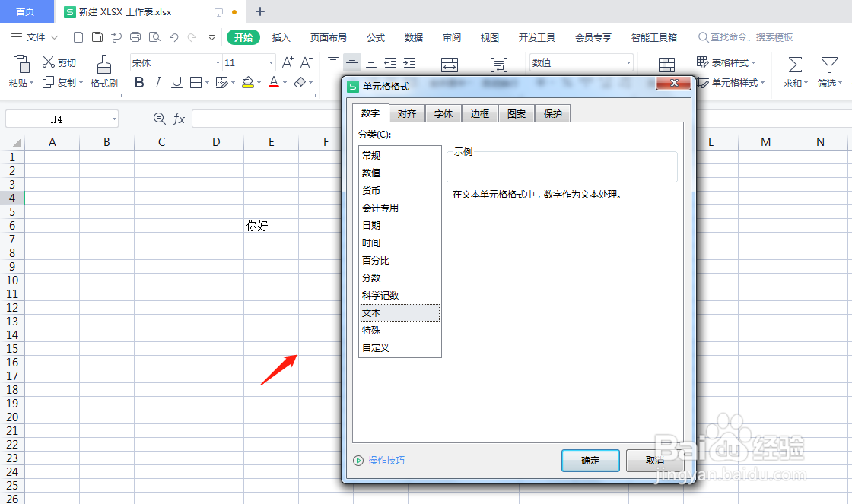Choose 百分比 from the category list
Screen dimensions: 852x504
[x=377, y=260]
